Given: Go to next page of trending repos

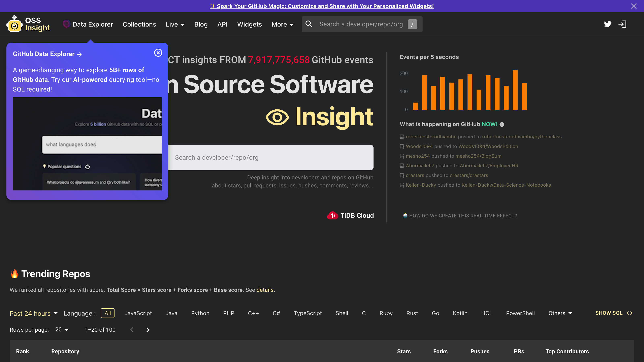Looking at the screenshot, I should 148,330.
